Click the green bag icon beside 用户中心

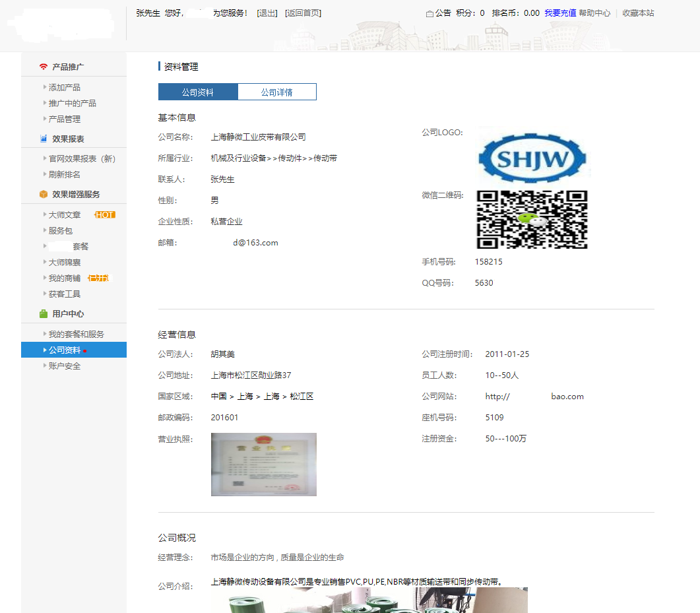click(44, 314)
